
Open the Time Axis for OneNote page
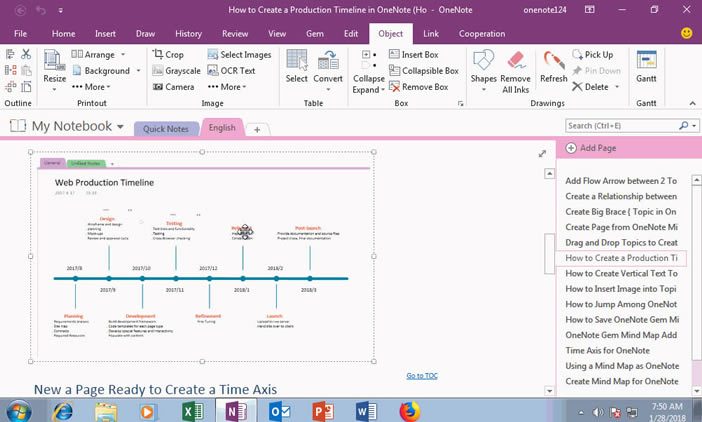pos(606,350)
